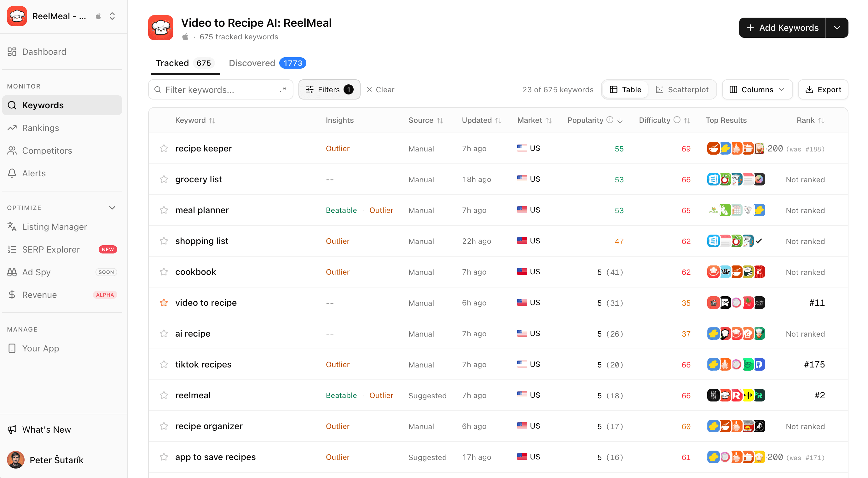This screenshot has width=868, height=478.
Task: Export the keyword list
Action: coord(823,89)
